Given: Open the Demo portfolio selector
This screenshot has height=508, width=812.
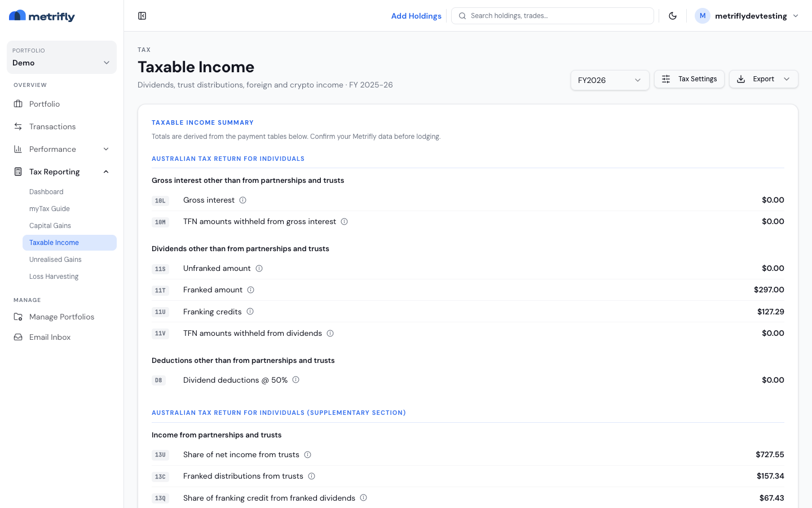Looking at the screenshot, I should [x=61, y=57].
